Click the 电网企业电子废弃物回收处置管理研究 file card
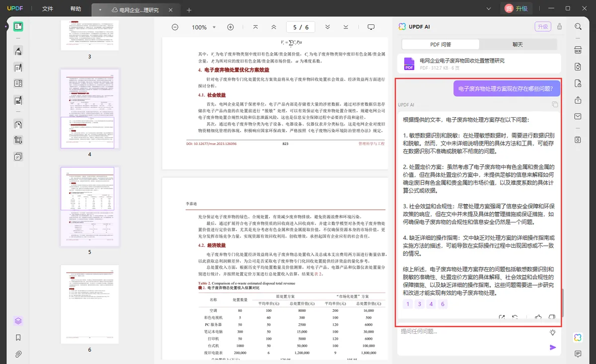This screenshot has width=596, height=364. click(x=479, y=64)
